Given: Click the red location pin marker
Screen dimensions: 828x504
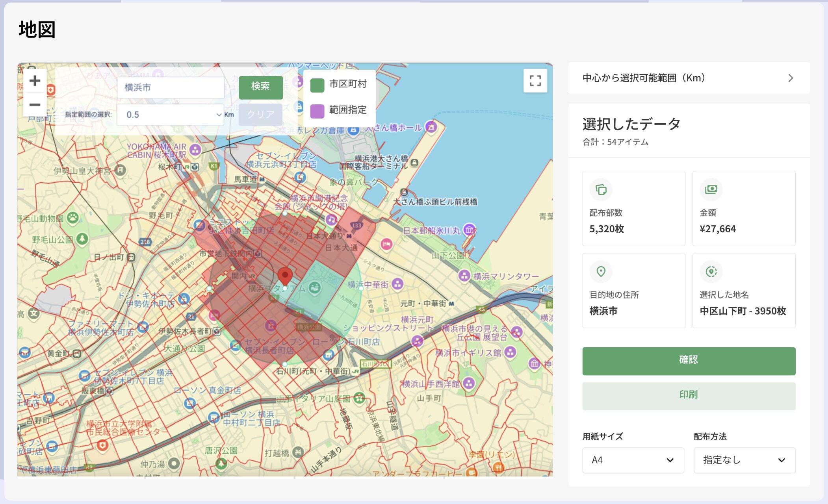Looking at the screenshot, I should pos(285,276).
